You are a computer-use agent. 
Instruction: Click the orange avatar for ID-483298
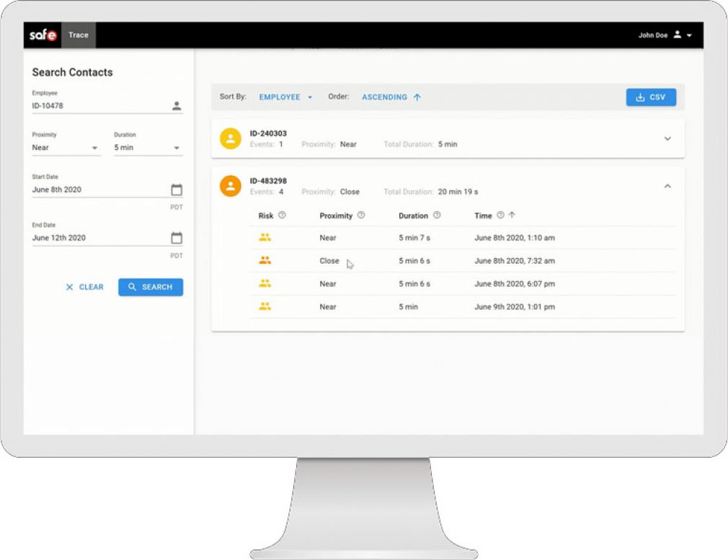point(230,186)
